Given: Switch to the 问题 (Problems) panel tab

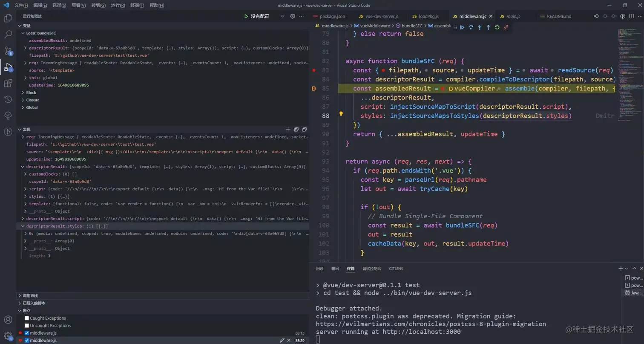Looking at the screenshot, I should [319, 269].
